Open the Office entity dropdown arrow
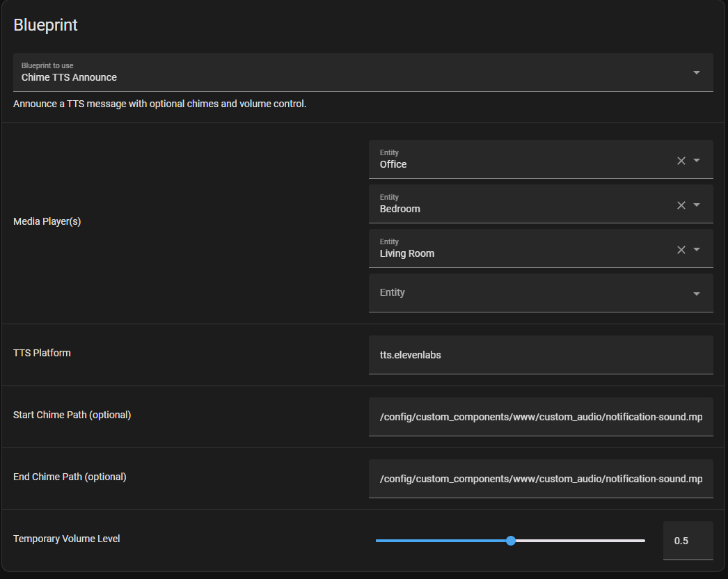The image size is (728, 579). (x=697, y=161)
